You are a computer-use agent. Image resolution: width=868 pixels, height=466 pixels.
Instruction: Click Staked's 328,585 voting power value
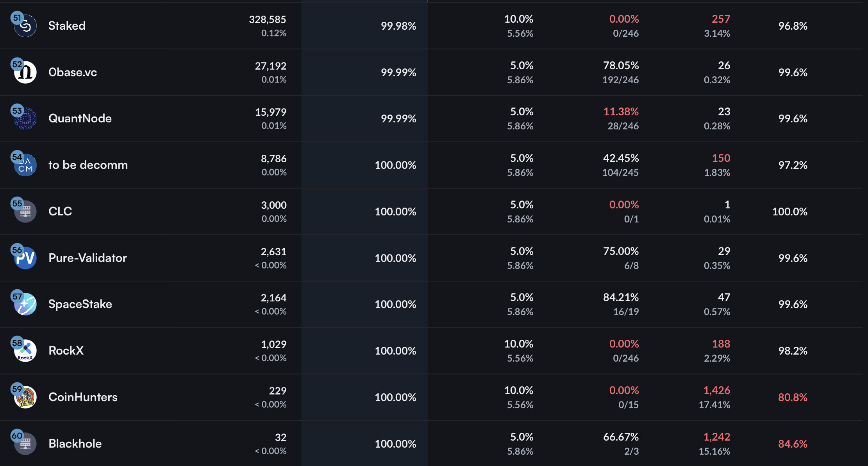point(268,20)
